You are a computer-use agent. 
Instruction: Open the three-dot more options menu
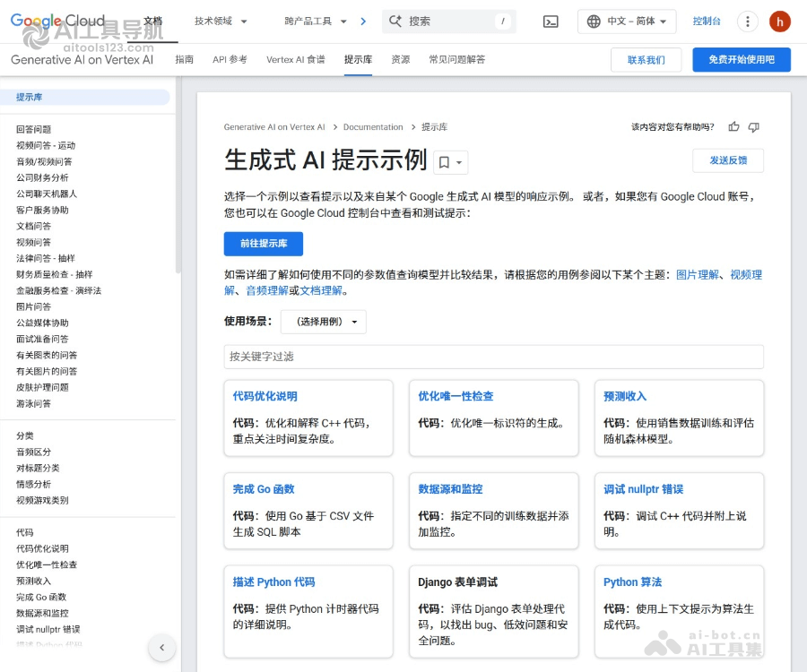point(747,22)
